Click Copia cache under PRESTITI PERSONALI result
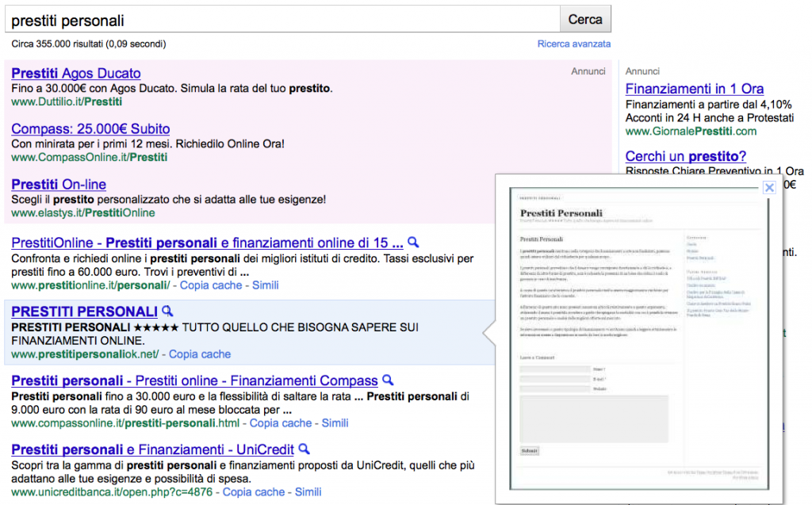 tap(200, 354)
